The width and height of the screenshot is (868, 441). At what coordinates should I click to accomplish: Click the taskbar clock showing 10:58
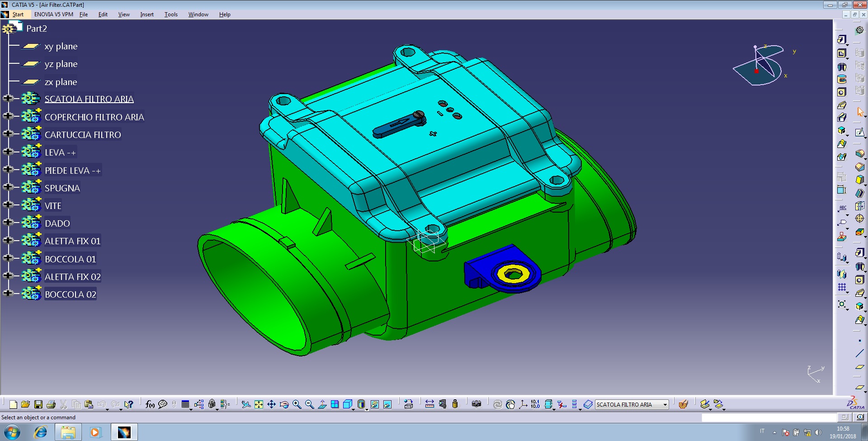pyautogui.click(x=843, y=432)
